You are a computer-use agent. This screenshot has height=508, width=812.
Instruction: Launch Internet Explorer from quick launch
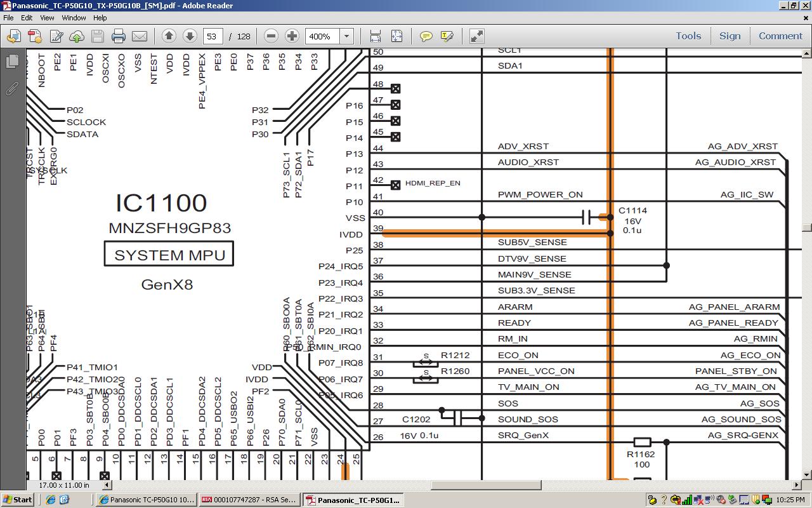click(51, 500)
